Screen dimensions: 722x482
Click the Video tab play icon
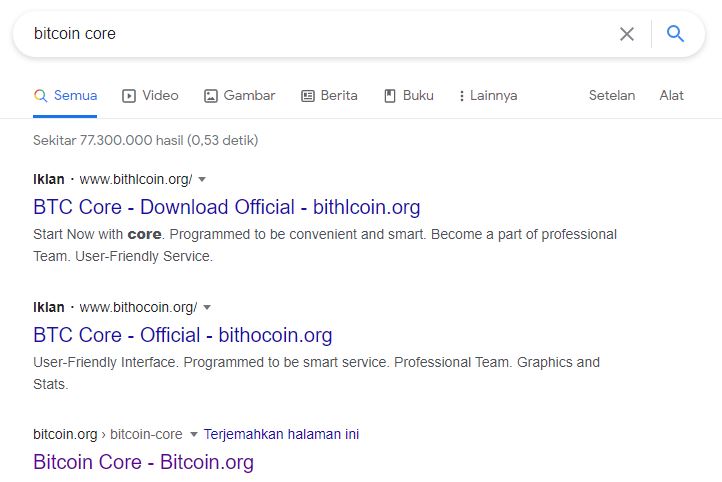[x=128, y=96]
